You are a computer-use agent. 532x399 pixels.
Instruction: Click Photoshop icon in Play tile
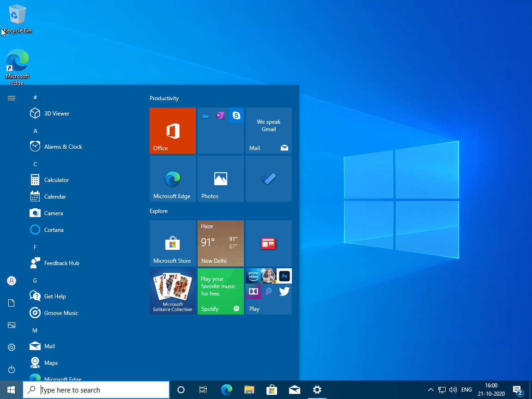284,276
